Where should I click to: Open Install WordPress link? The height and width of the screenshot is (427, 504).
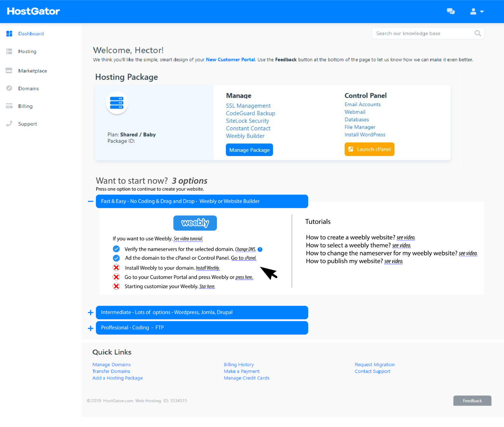point(365,135)
